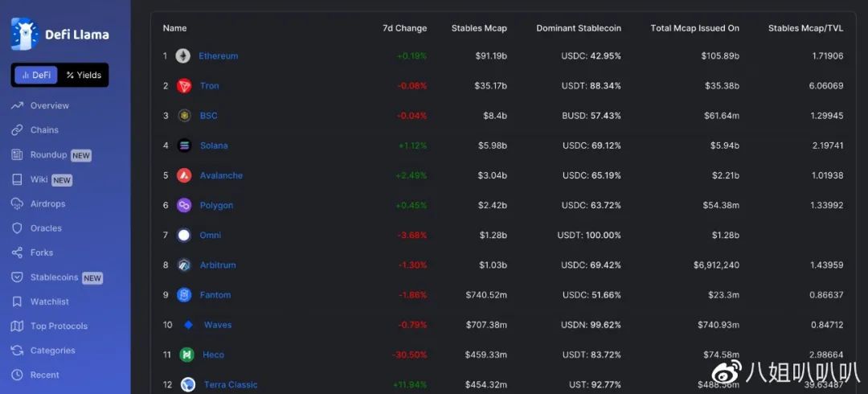Click the Polygon chain icon
Image resolution: width=868 pixels, height=394 pixels.
point(184,205)
